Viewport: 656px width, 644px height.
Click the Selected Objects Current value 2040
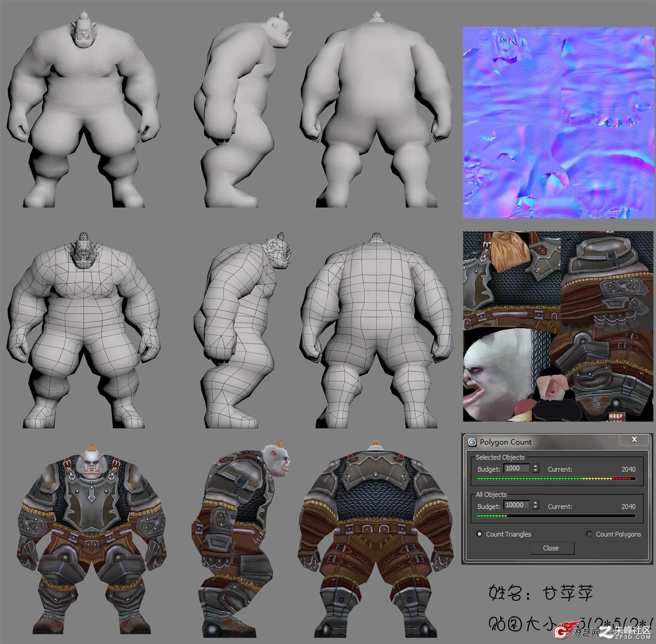click(628, 469)
